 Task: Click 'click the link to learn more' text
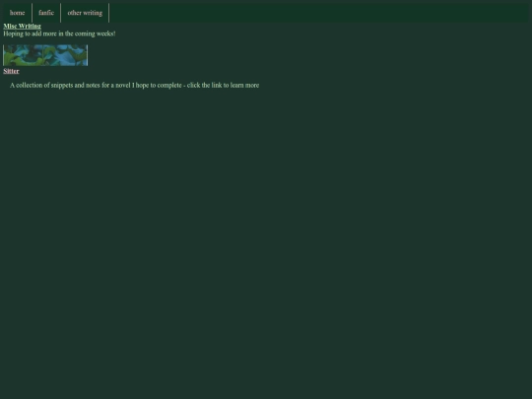(223, 85)
